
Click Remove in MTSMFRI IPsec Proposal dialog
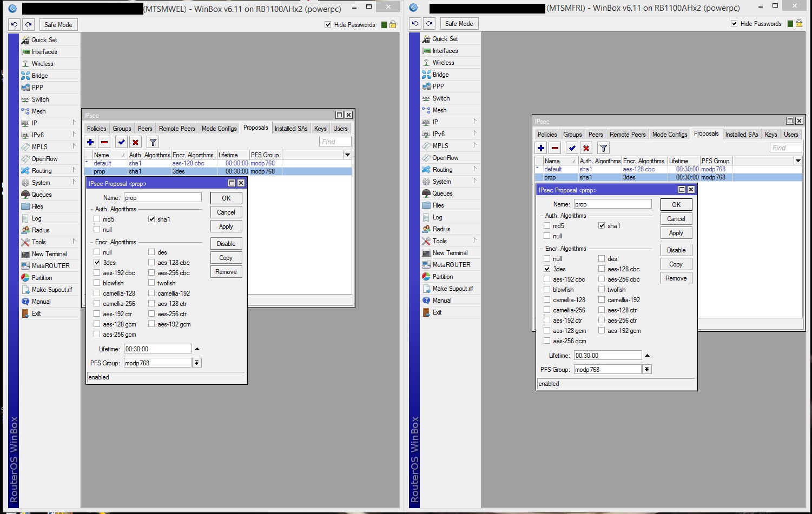coord(676,278)
